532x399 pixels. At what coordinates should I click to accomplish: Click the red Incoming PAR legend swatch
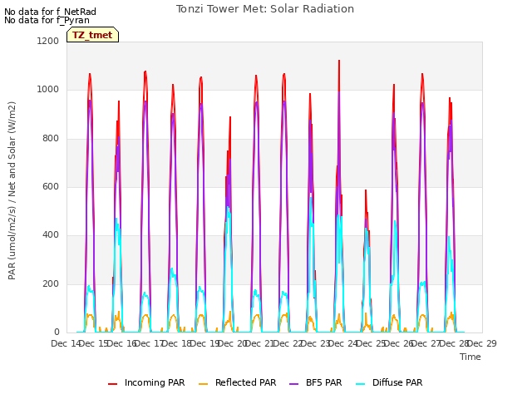pos(113,384)
